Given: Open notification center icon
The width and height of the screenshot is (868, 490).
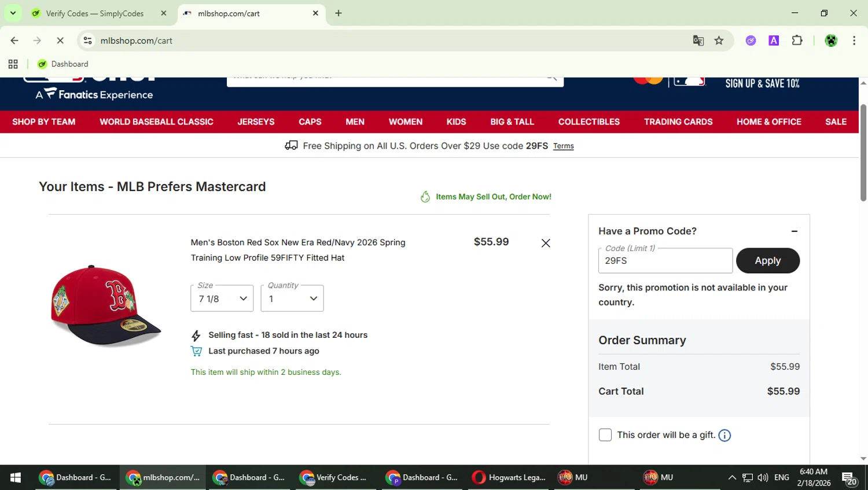Looking at the screenshot, I should (849, 478).
